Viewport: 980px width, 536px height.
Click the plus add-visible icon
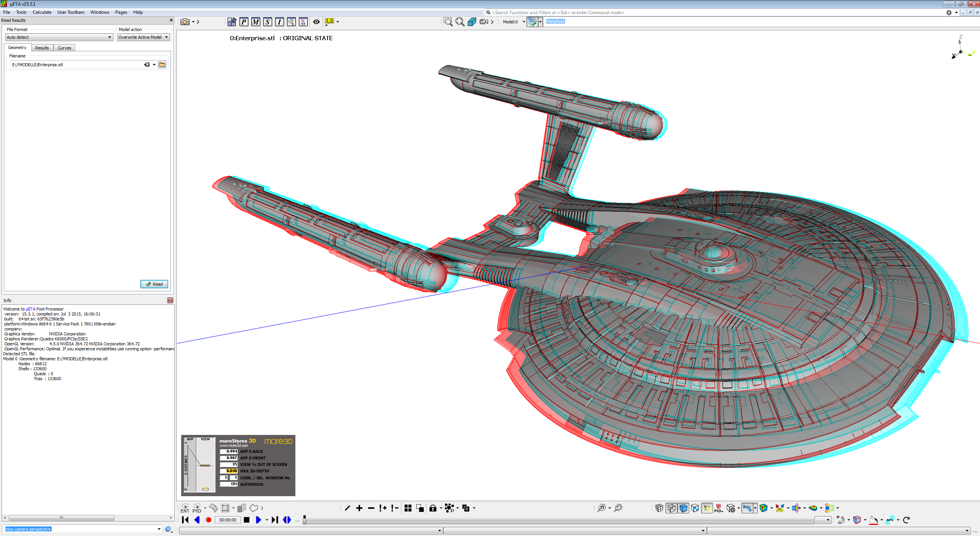(x=359, y=508)
